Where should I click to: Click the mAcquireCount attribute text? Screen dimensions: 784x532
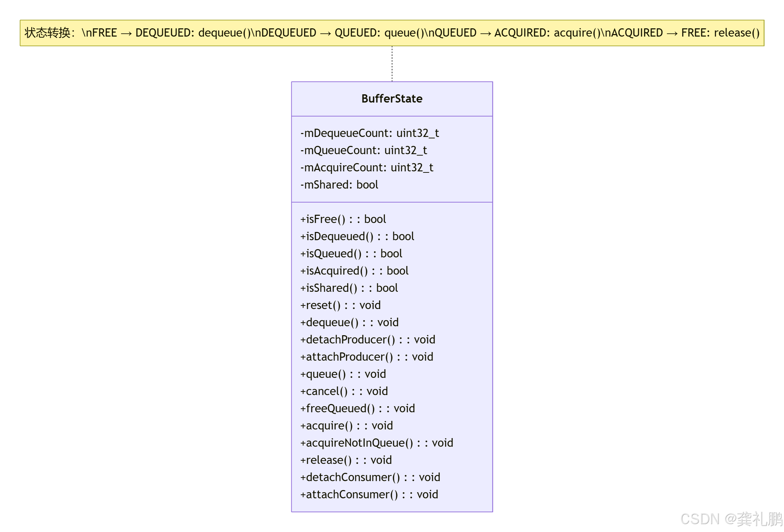coord(367,167)
